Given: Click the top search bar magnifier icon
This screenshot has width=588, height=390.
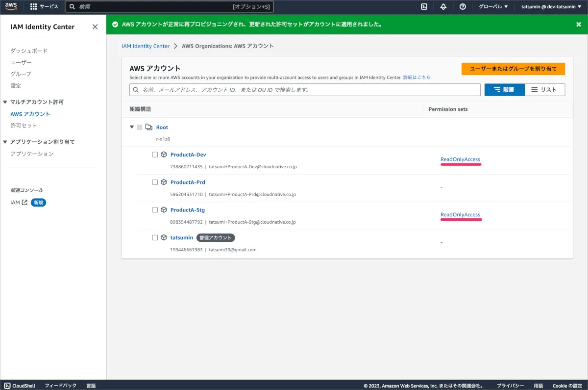Looking at the screenshot, I should (x=72, y=7).
